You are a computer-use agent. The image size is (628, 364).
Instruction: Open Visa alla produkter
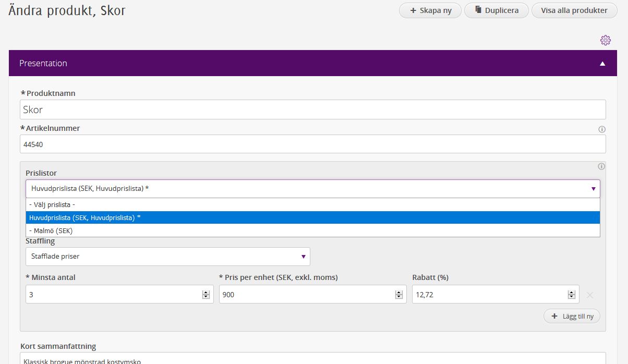[x=574, y=10]
